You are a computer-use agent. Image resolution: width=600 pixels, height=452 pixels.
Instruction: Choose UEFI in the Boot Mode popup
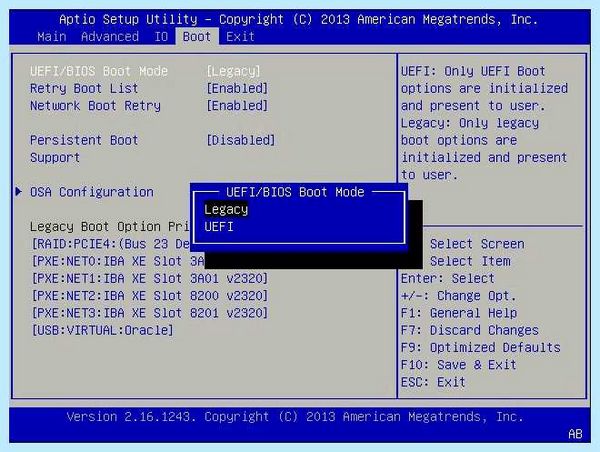pos(219,227)
